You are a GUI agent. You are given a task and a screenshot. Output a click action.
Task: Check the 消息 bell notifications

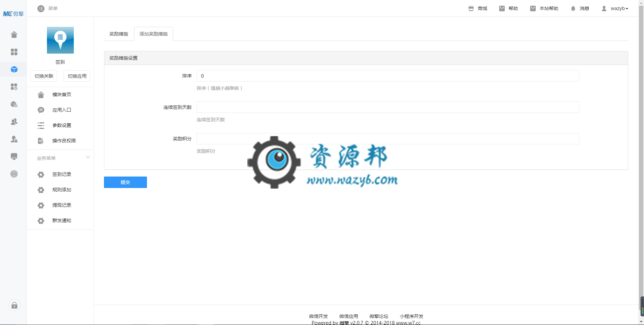click(580, 8)
